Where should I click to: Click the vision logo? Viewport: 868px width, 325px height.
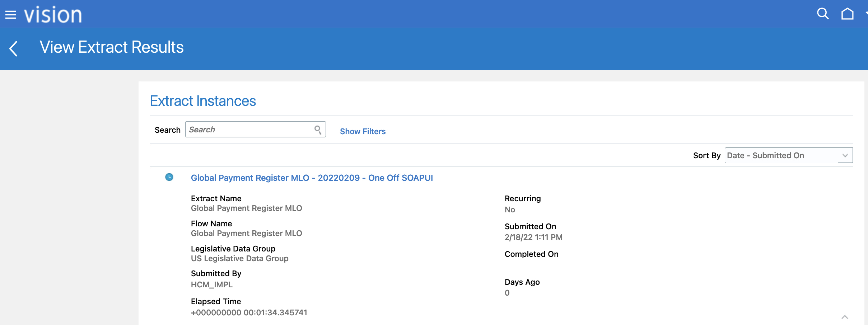[53, 15]
